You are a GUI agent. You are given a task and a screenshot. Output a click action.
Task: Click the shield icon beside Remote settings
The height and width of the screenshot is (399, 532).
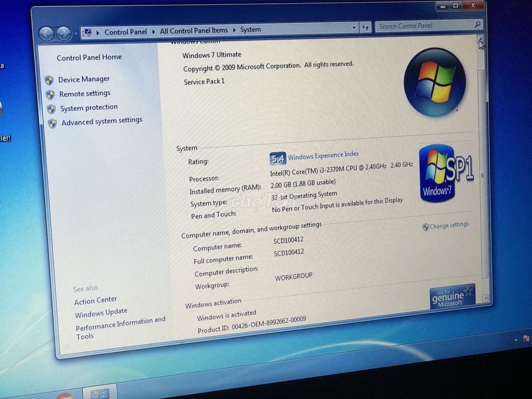(x=50, y=95)
